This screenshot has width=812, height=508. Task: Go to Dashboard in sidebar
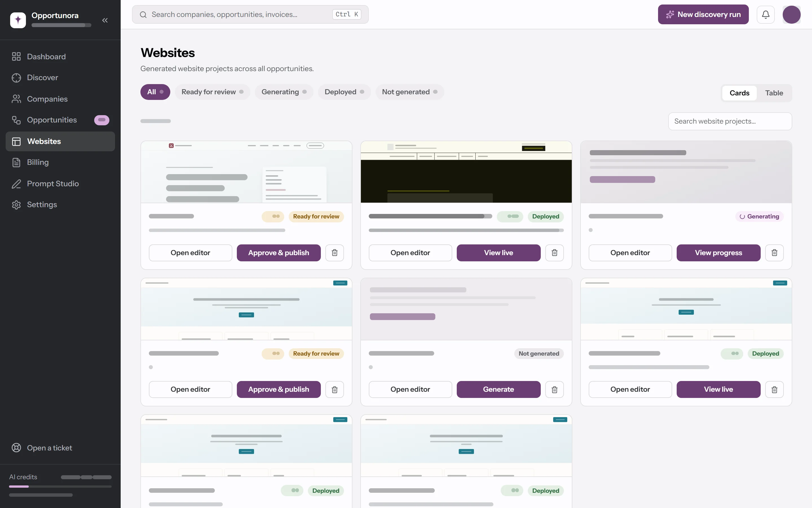click(x=60, y=56)
